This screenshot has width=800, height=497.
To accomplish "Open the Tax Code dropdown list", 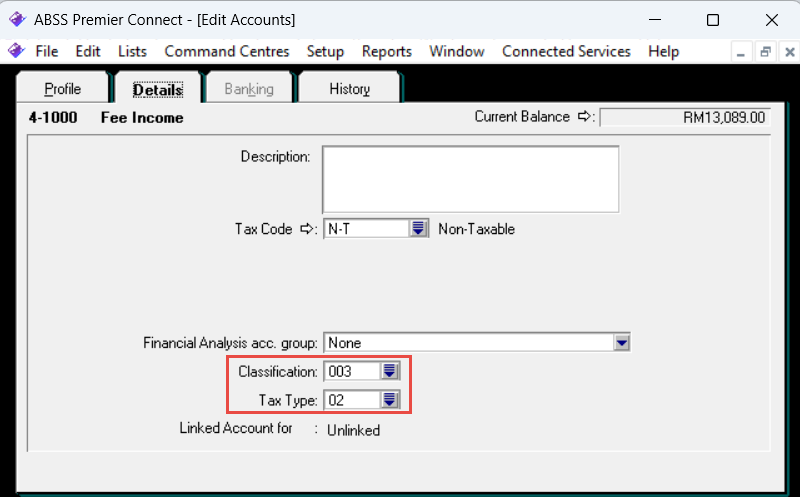I will (x=419, y=229).
